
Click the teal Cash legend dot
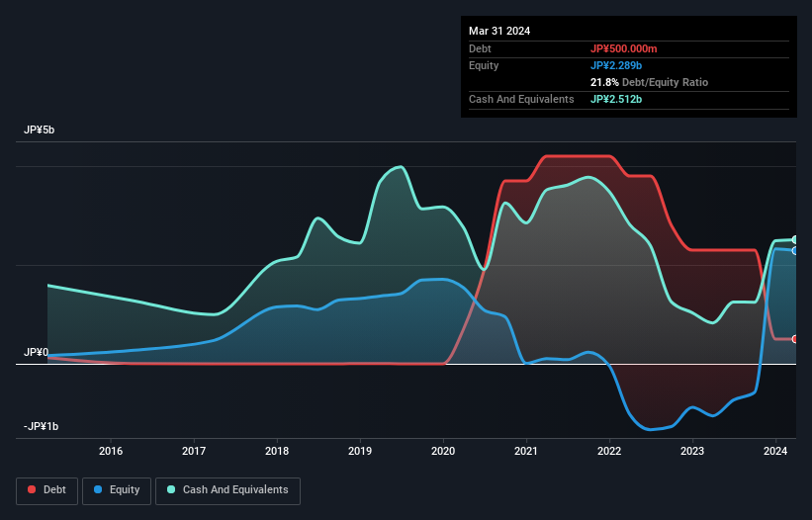pos(171,489)
